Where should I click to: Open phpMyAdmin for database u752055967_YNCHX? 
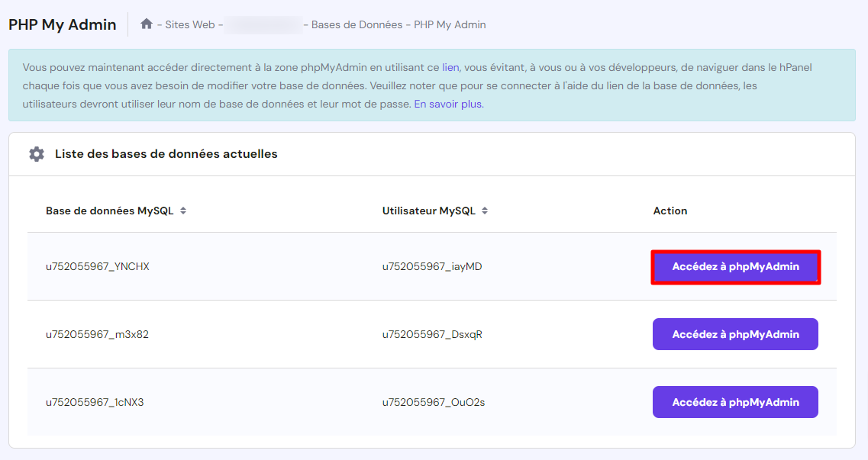click(x=735, y=267)
